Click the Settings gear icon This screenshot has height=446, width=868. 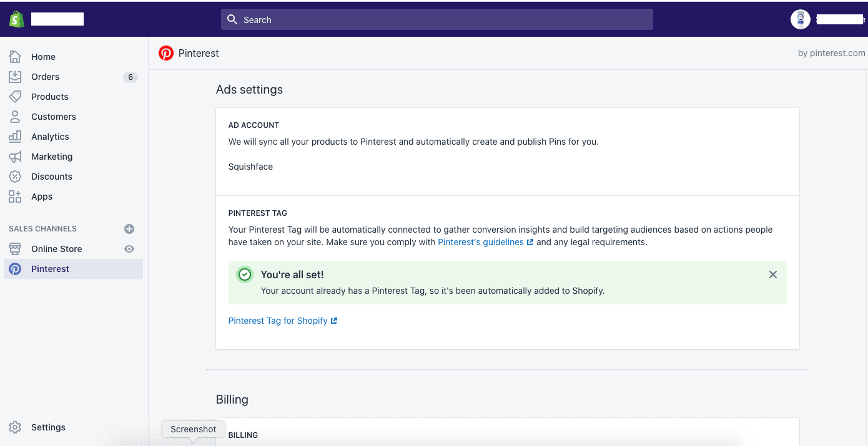pos(15,427)
